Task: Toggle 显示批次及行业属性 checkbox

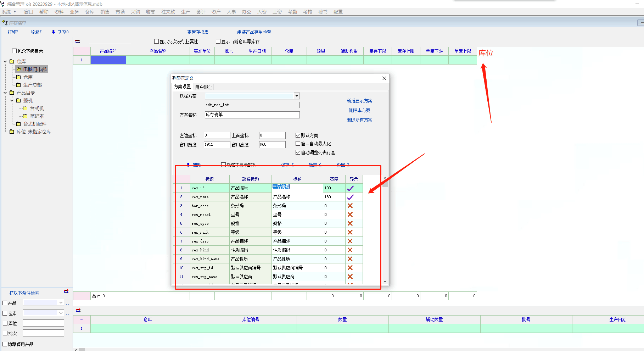Action: coord(156,41)
